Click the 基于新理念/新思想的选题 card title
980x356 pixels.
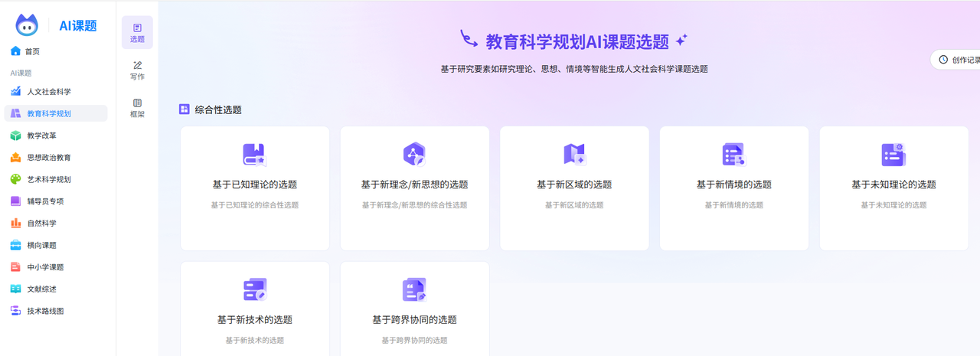pos(414,185)
